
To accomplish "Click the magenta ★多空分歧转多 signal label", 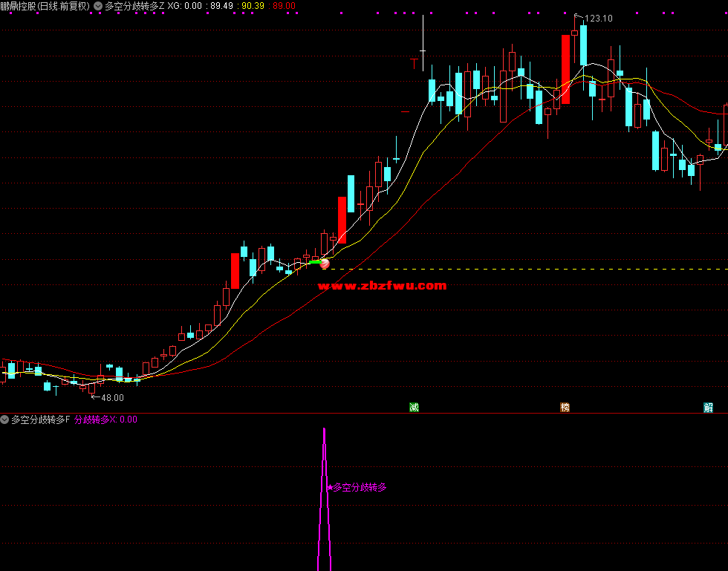I will tap(357, 487).
